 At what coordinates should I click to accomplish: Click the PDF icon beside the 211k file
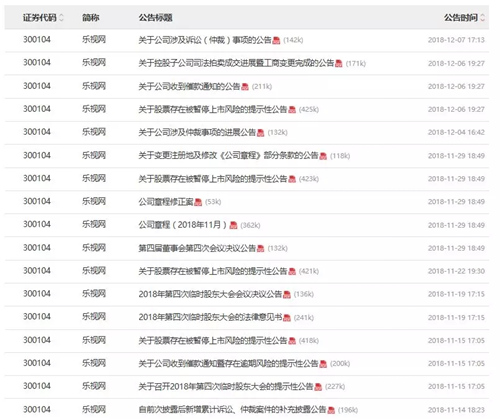245,87
